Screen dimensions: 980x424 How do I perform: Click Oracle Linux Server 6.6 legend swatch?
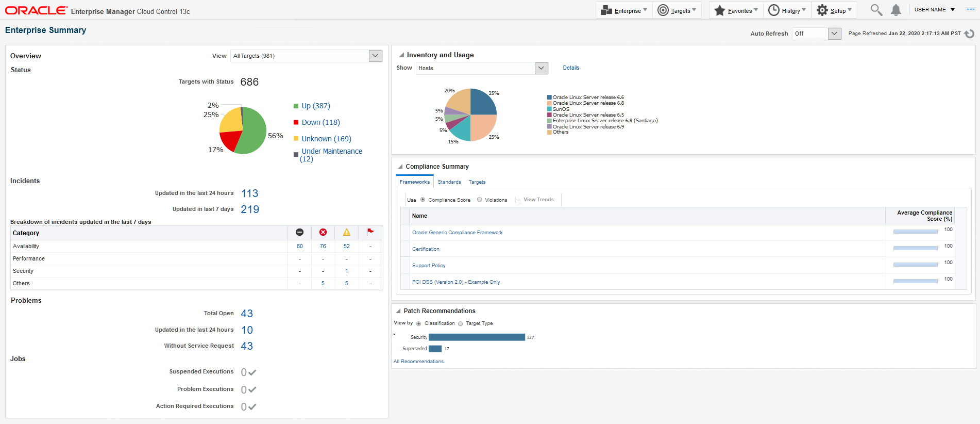[549, 97]
